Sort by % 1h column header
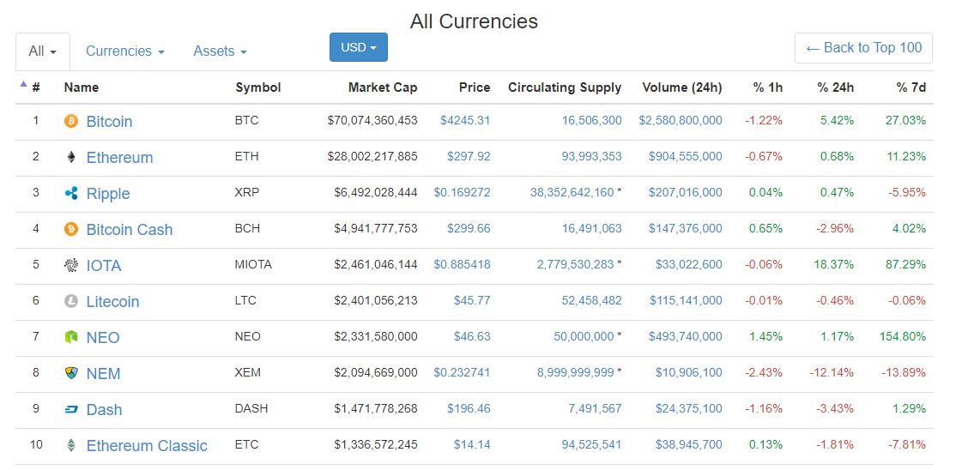Image resolution: width=980 pixels, height=470 pixels. tap(767, 87)
